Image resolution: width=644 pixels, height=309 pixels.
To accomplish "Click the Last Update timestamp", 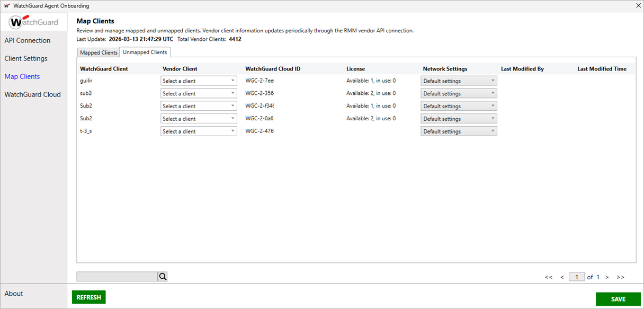I will point(140,39).
